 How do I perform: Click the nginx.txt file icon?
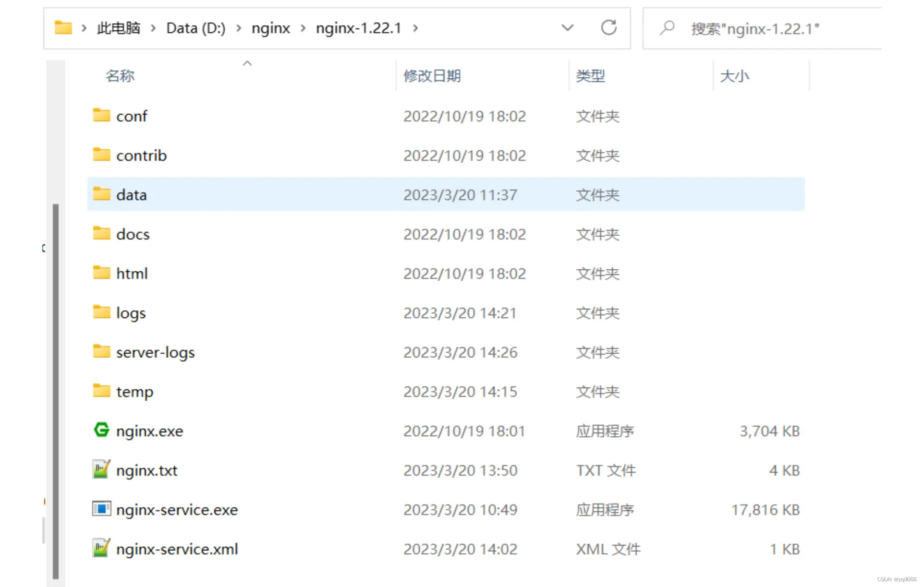(101, 469)
